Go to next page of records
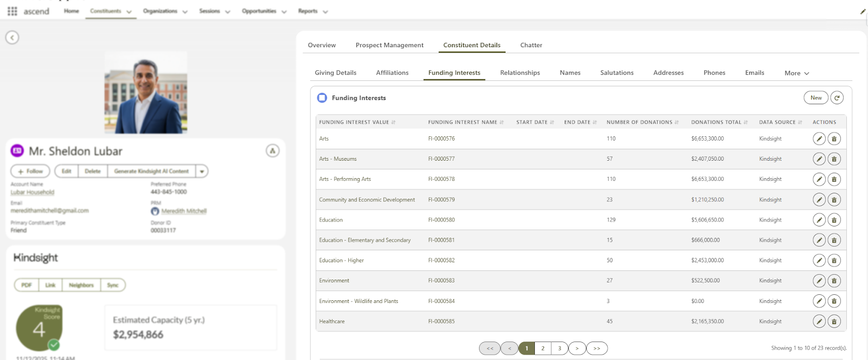The image size is (868, 360). [577, 349]
